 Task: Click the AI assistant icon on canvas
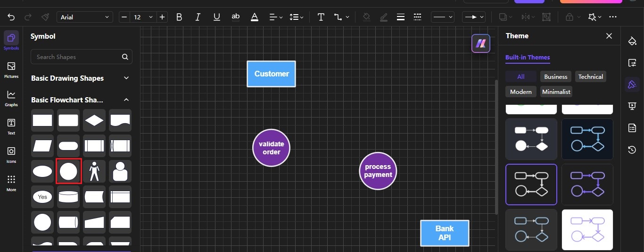click(481, 43)
